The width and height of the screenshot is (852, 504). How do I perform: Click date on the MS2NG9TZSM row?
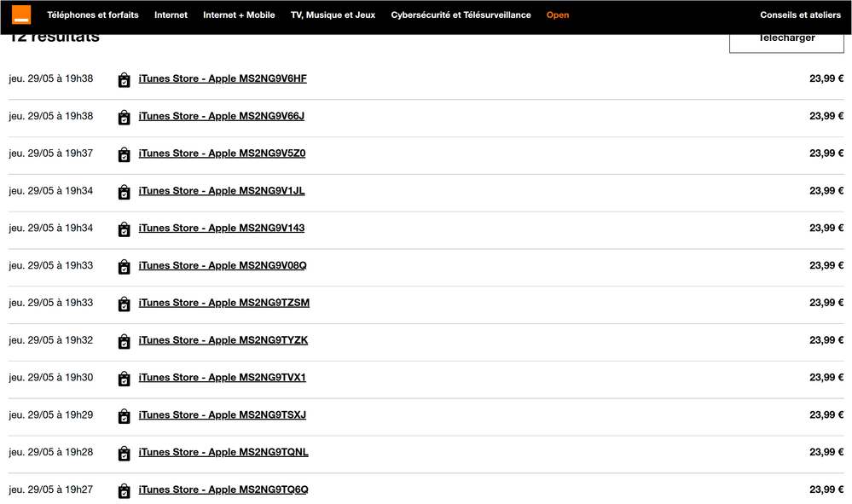51,303
